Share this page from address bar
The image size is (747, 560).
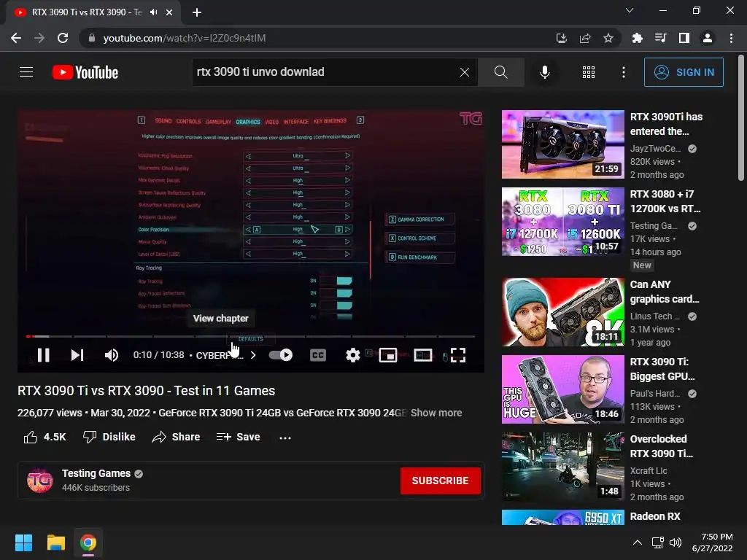(x=585, y=38)
